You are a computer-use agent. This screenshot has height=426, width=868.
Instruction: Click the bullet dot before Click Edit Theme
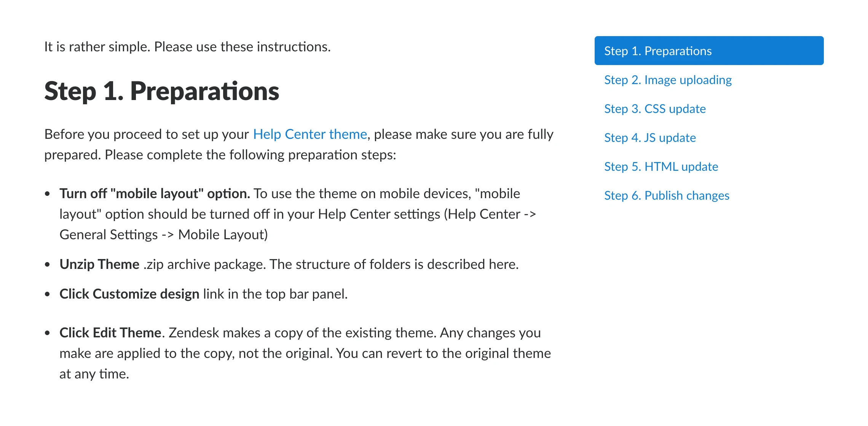tap(47, 333)
